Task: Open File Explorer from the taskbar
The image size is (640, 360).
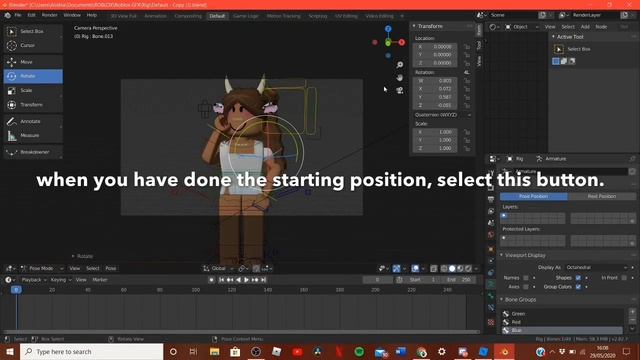Action: 214,351
